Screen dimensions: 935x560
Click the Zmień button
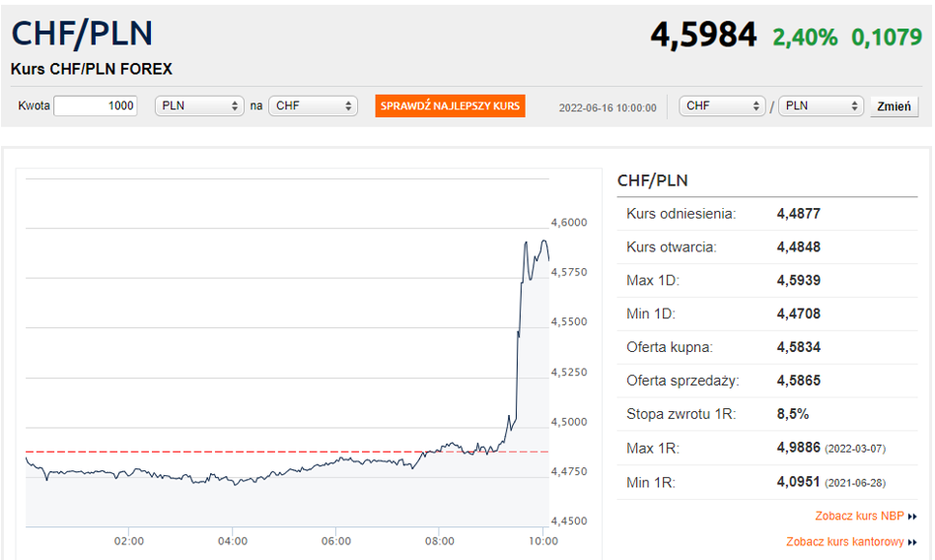coord(894,106)
